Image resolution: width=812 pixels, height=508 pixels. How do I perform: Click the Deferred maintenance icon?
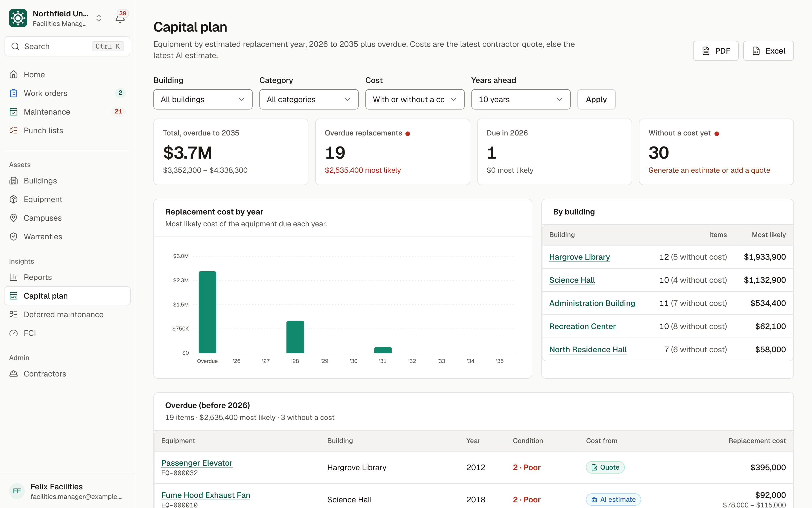point(14,314)
